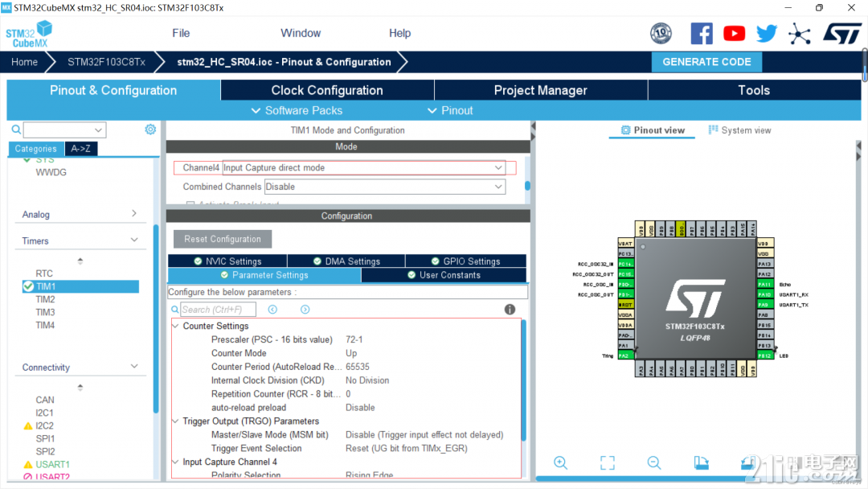Click the GENERATE CODE button
The height and width of the screenshot is (489, 868).
tap(707, 62)
